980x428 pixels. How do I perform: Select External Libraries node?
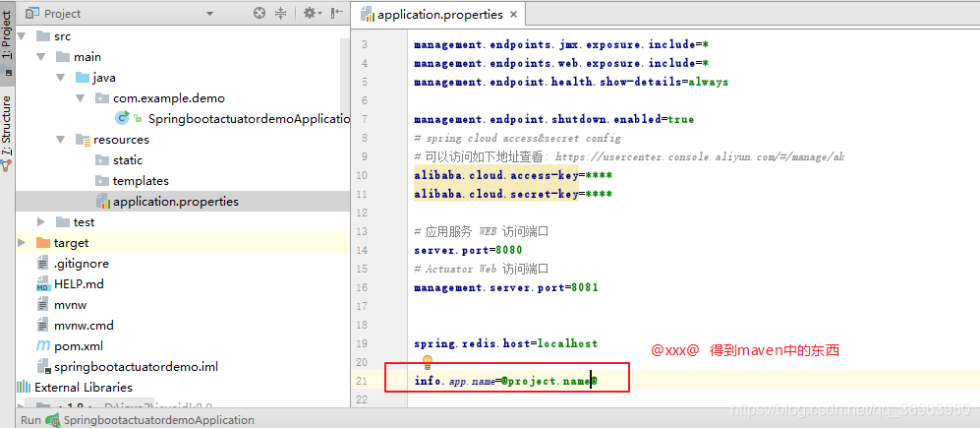coord(84,388)
